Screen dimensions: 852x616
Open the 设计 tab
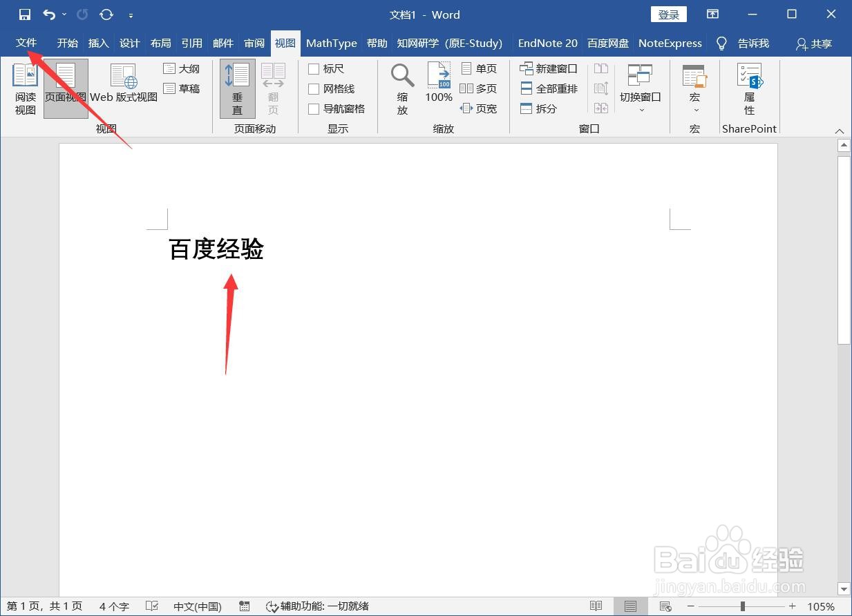(x=130, y=43)
